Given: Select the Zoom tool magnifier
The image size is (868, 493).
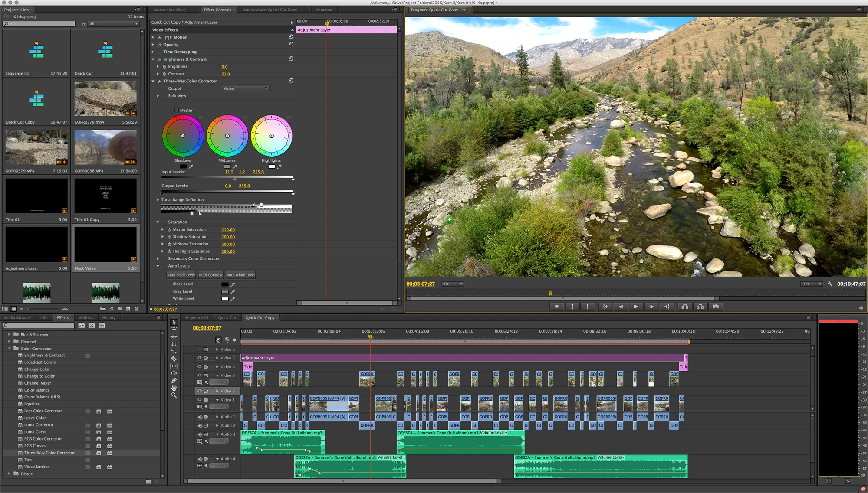Looking at the screenshot, I should point(174,395).
